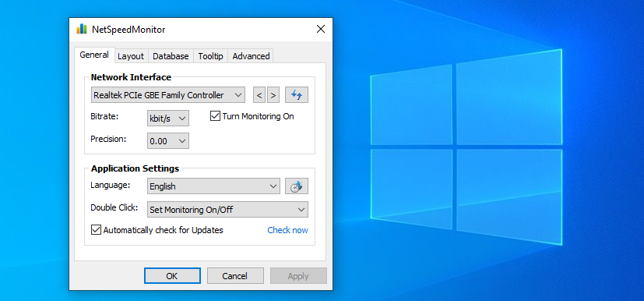Disable Automatically check for Updates checkbox
The width and height of the screenshot is (644, 301).
(x=96, y=230)
